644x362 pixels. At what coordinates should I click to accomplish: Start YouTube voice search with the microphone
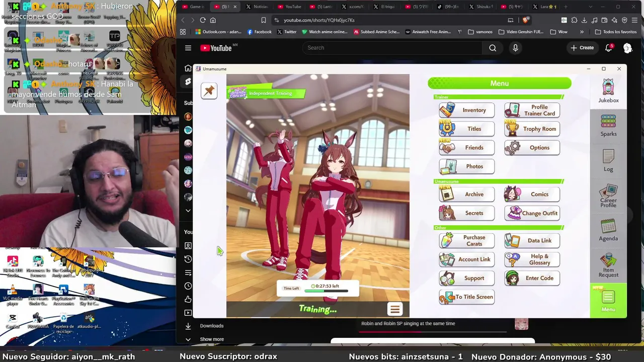[x=515, y=48]
